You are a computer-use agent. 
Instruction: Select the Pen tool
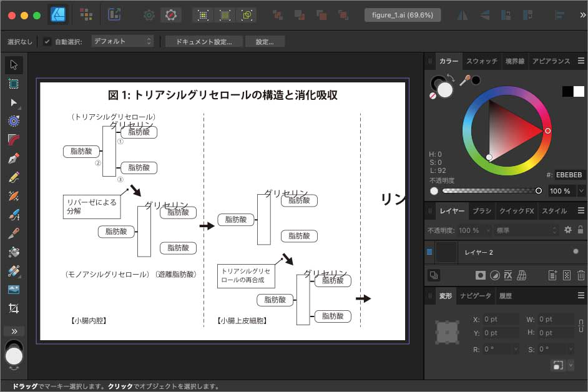[14, 158]
